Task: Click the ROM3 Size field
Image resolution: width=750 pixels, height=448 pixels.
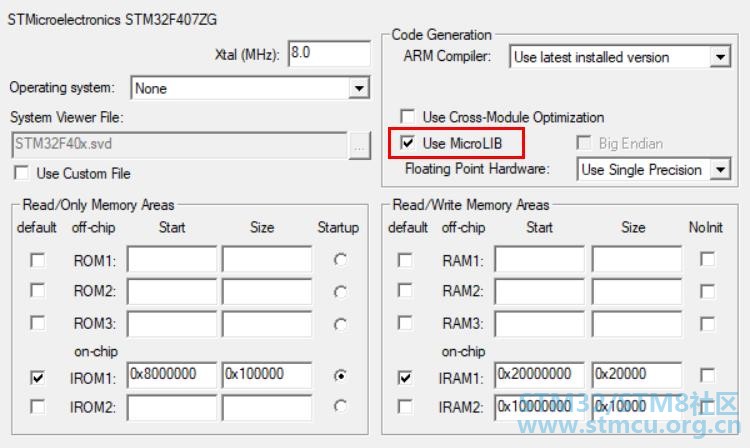Action: click(x=267, y=324)
